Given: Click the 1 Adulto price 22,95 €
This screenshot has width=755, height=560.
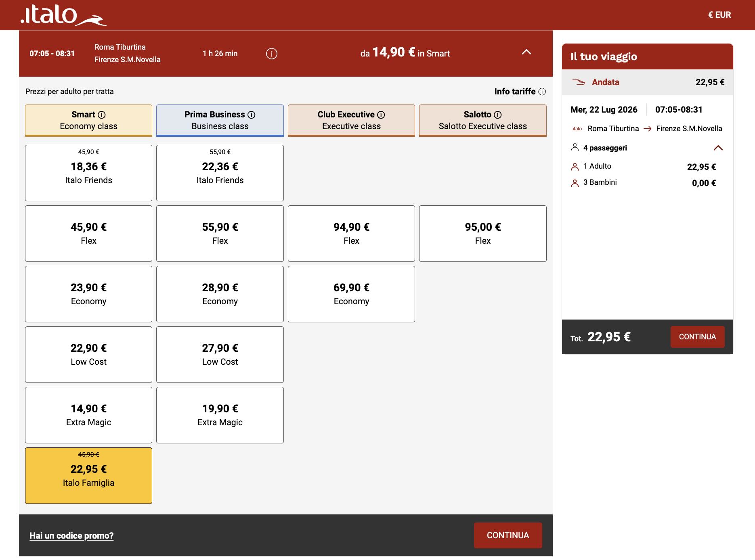Looking at the screenshot, I should pos(702,167).
